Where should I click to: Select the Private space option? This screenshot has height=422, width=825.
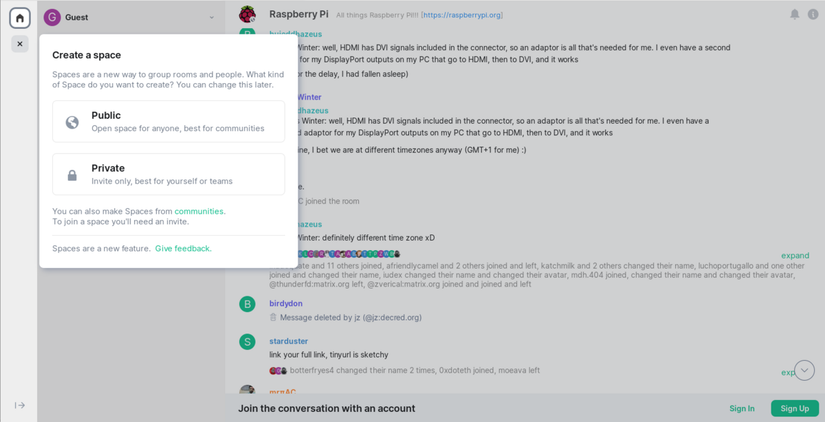coord(168,174)
